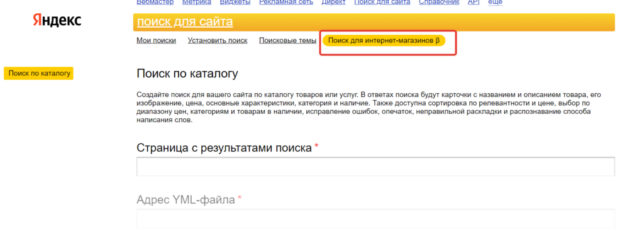This screenshot has width=644, height=241.
Task: Click the paragraph starting 'Создайте поиск для вашего сайта'
Action: tap(369, 108)
